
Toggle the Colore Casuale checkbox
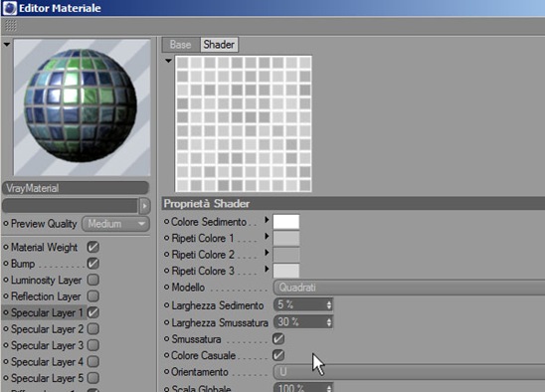pos(278,355)
